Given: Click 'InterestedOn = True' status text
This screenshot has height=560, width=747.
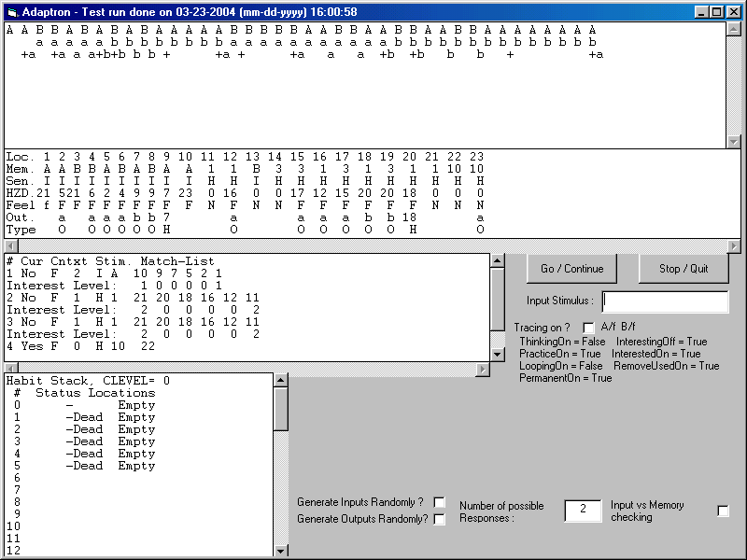Looking at the screenshot, I should click(x=656, y=354).
